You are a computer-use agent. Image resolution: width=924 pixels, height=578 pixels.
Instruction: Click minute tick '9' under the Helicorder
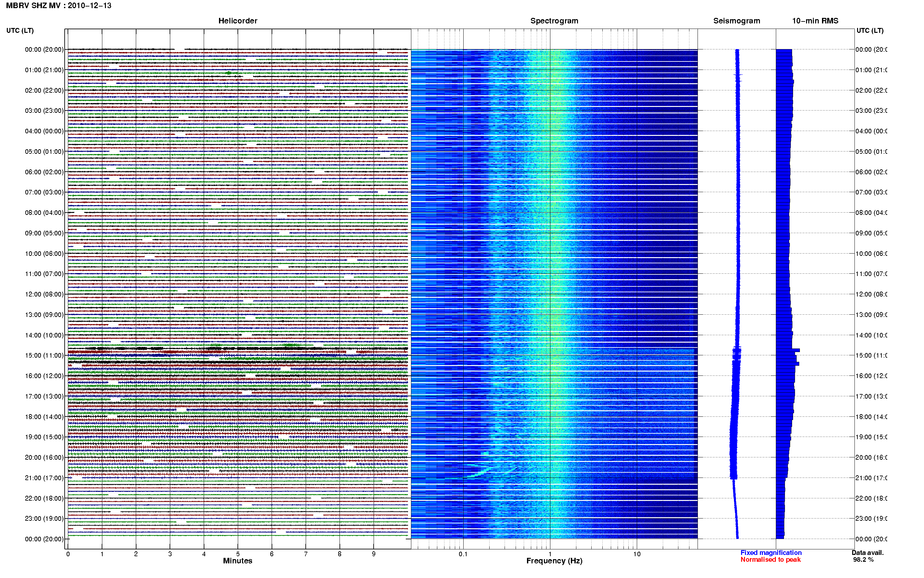coord(374,554)
